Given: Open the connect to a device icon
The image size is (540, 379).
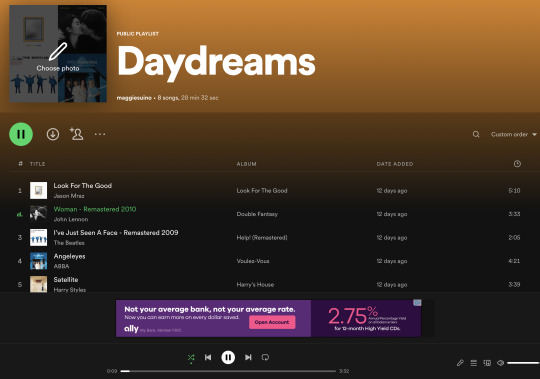Looking at the screenshot, I should (487, 363).
